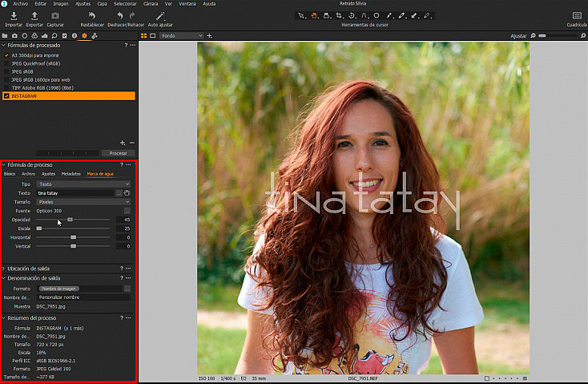Click the Importar download icon
This screenshot has width=588, height=384.
14,16
